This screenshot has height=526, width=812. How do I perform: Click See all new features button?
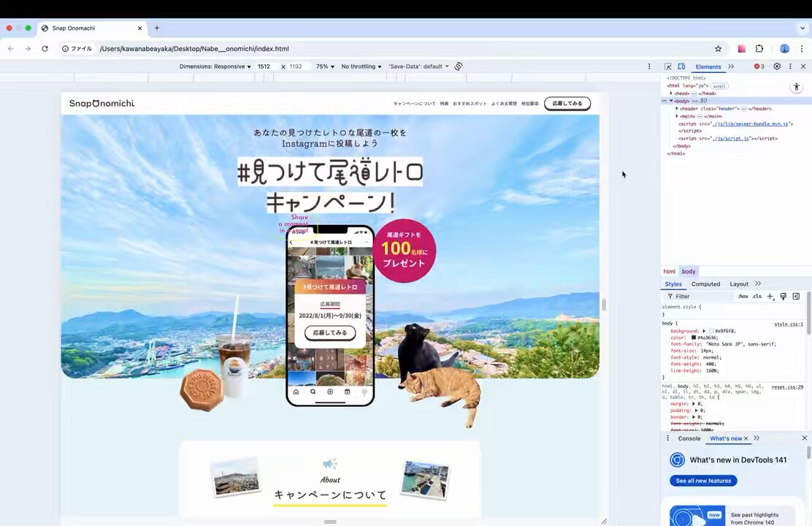click(702, 481)
